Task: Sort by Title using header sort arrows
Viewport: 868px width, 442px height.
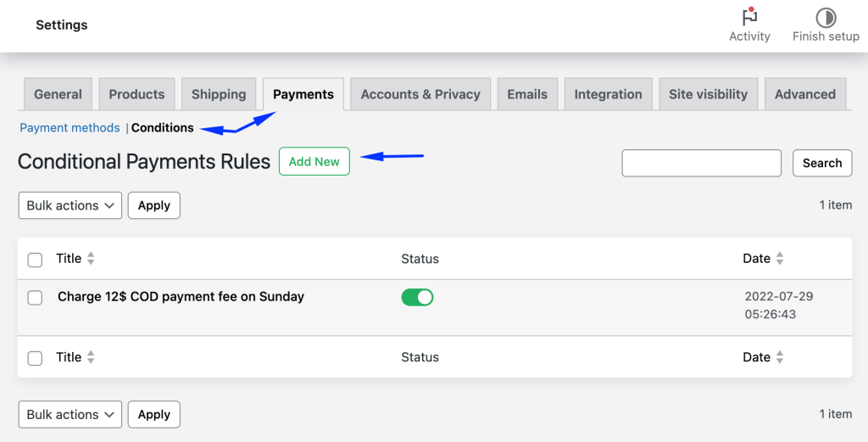Action: click(x=91, y=258)
